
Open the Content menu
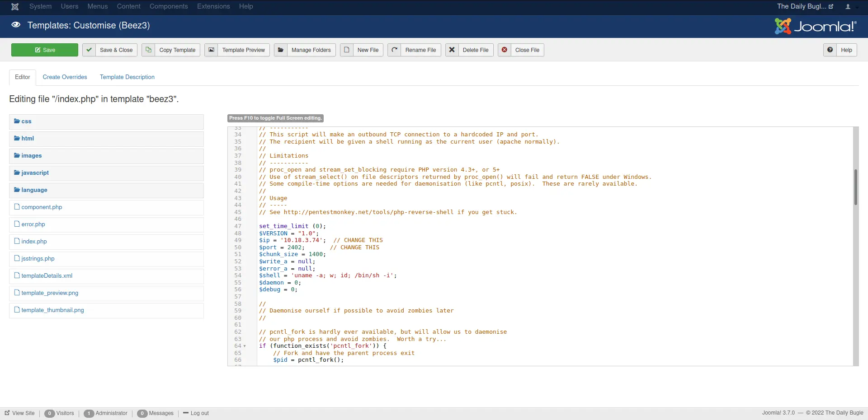click(x=129, y=6)
